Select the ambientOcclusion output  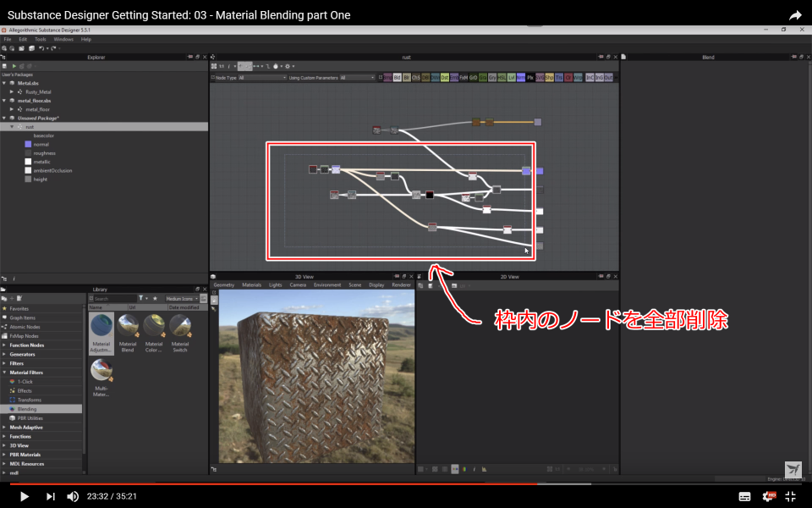point(52,170)
